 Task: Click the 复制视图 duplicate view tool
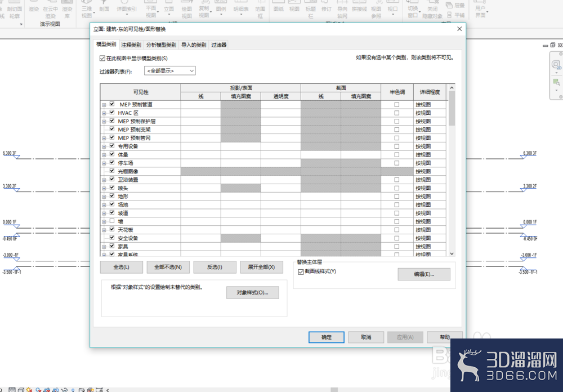pyautogui.click(x=204, y=10)
